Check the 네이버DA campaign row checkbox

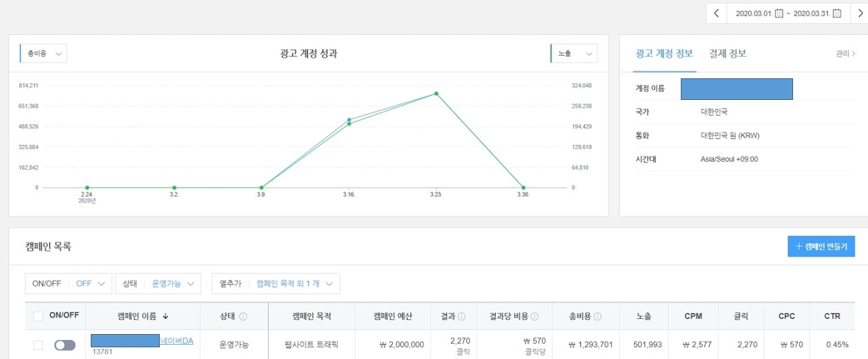38,345
